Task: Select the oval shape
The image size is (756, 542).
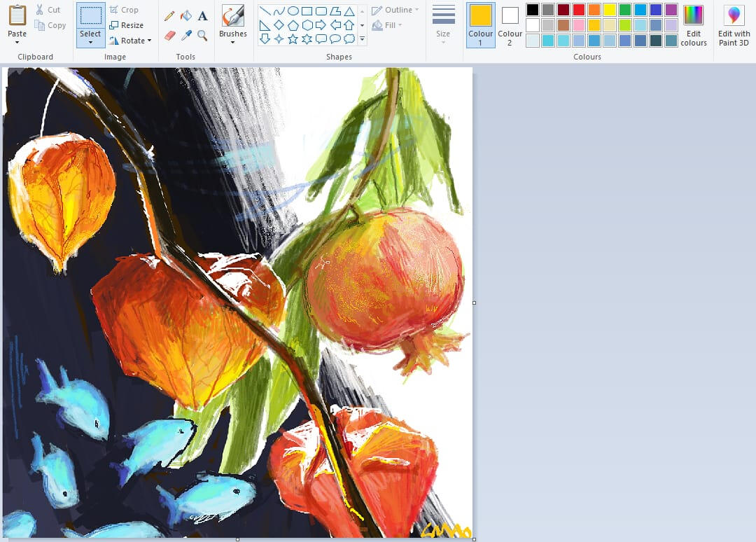Action: 293,11
